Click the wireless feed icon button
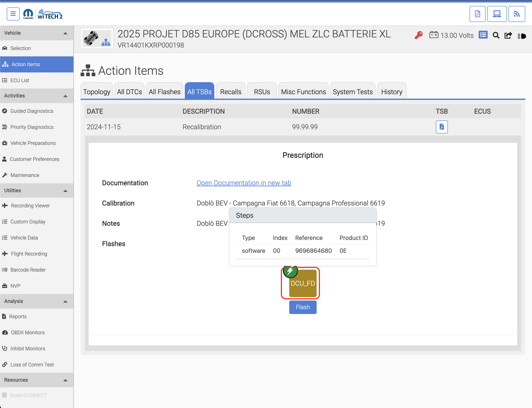The height and width of the screenshot is (408, 532). pyautogui.click(x=516, y=14)
